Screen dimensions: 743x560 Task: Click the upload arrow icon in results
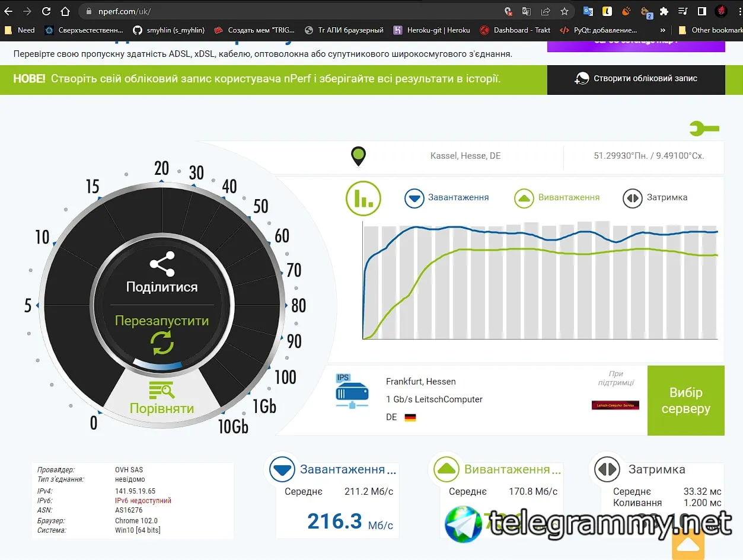coord(446,470)
